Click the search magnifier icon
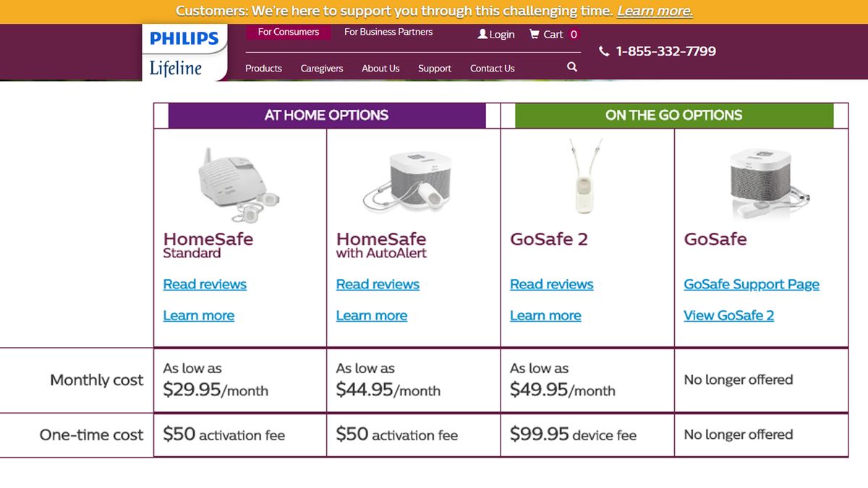Screen dimensions: 868x488 (572, 67)
